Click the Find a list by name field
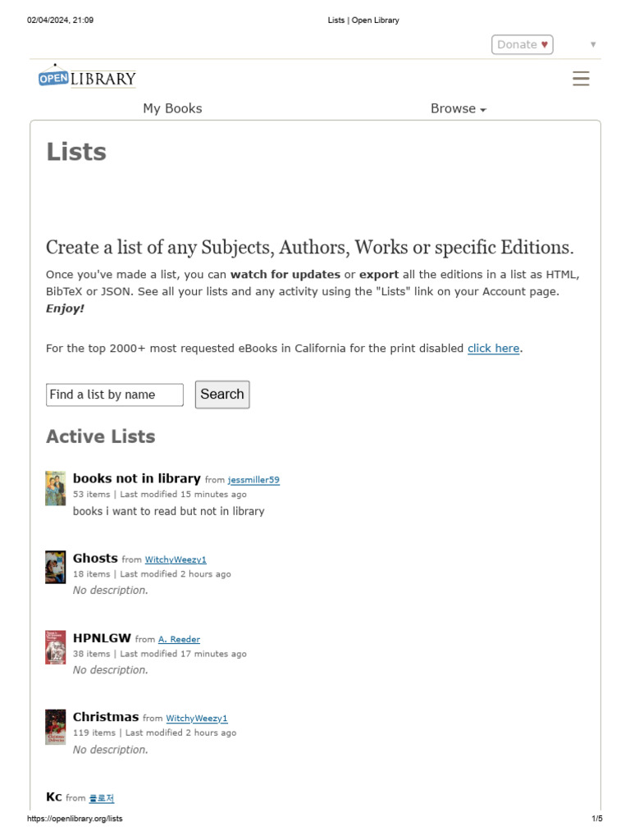Screen dimensions: 630x840 coord(115,395)
